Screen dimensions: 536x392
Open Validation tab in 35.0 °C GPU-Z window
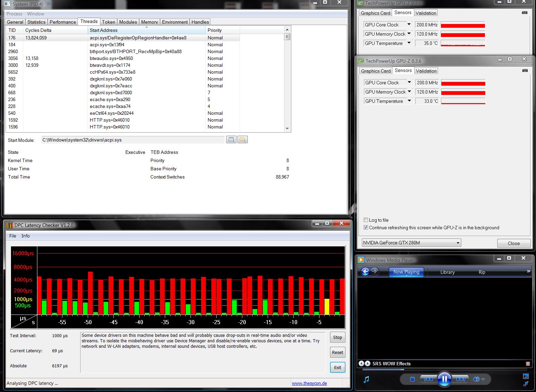point(426,13)
